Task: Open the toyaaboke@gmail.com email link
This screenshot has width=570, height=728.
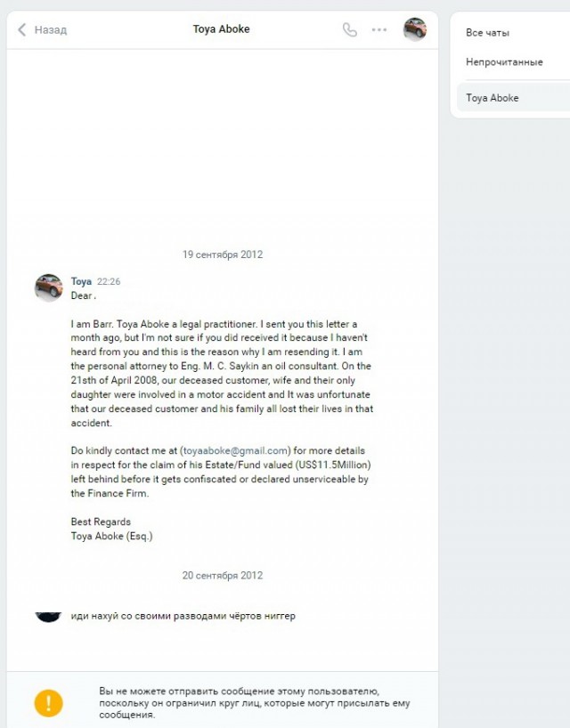Action: click(235, 451)
